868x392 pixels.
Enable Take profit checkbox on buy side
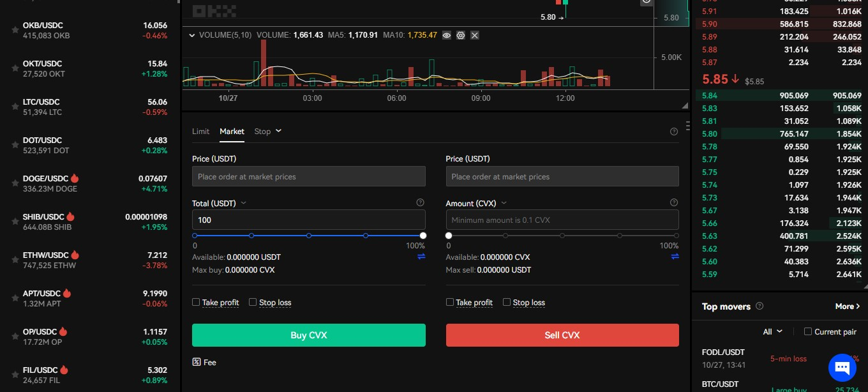(197, 302)
